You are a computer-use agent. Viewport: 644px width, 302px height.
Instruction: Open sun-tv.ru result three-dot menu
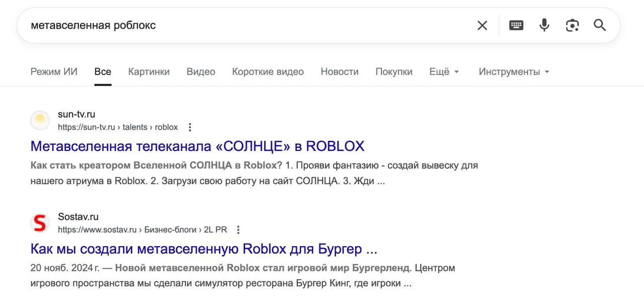[x=190, y=127]
